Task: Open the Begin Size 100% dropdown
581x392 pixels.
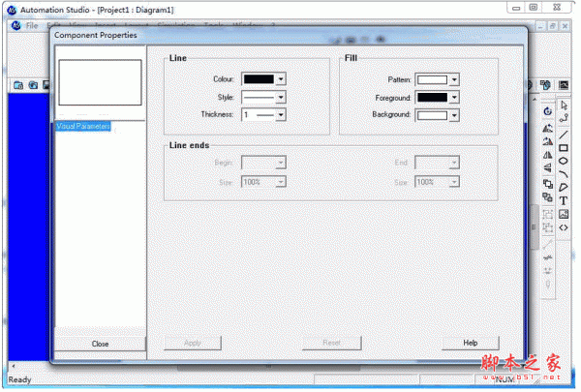Action: [281, 182]
